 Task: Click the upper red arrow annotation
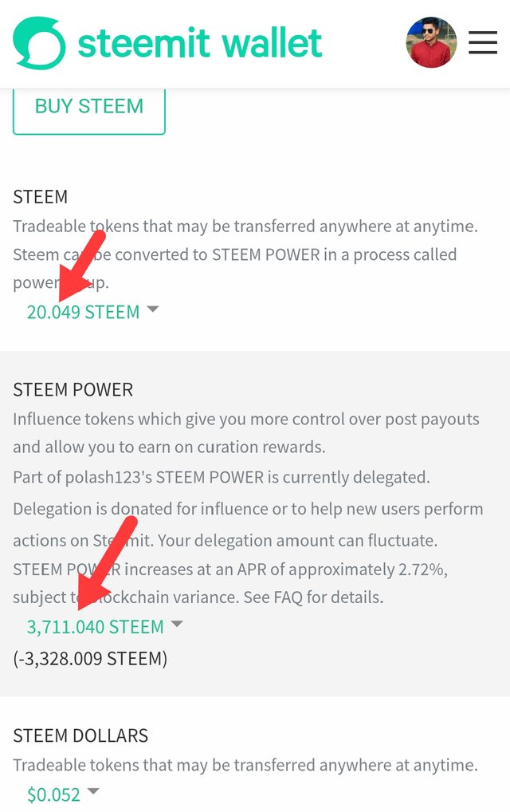[x=80, y=266]
